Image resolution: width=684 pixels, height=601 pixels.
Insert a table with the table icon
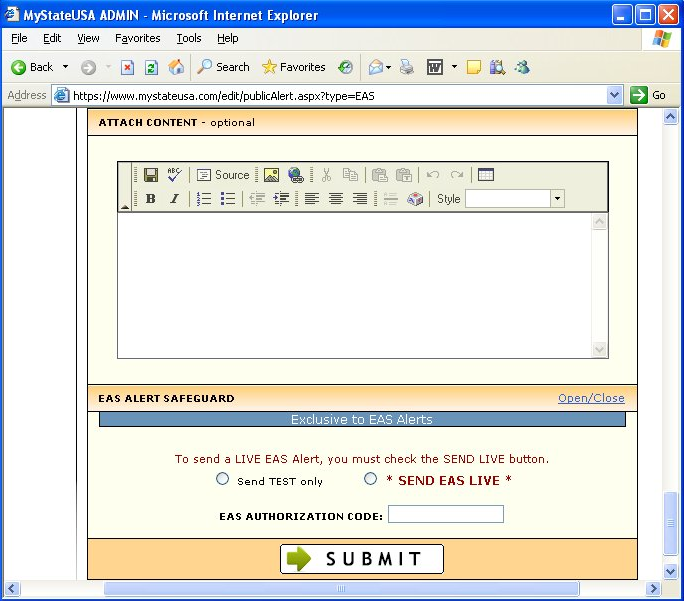click(x=486, y=174)
